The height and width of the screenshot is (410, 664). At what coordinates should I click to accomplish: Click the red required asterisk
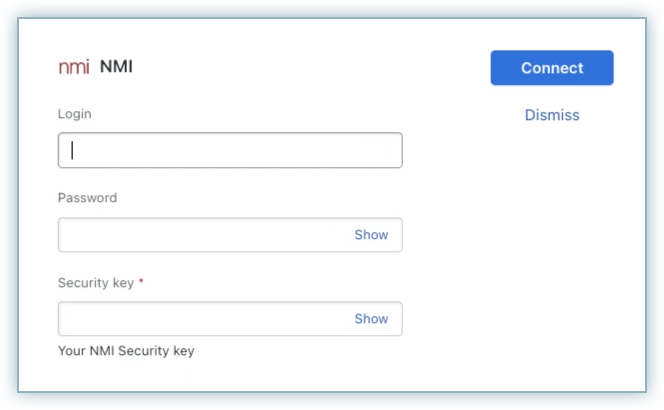point(141,282)
